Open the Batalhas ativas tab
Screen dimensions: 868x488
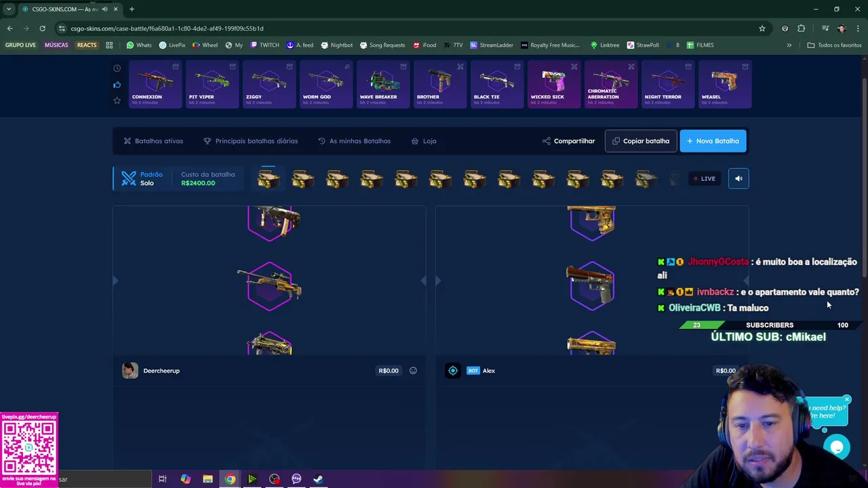coord(153,141)
